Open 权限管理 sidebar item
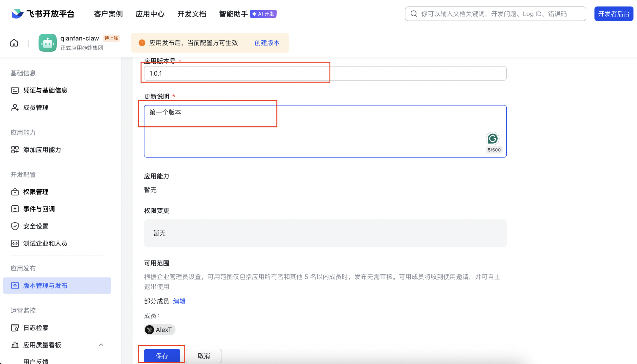637x364 pixels. (36, 192)
